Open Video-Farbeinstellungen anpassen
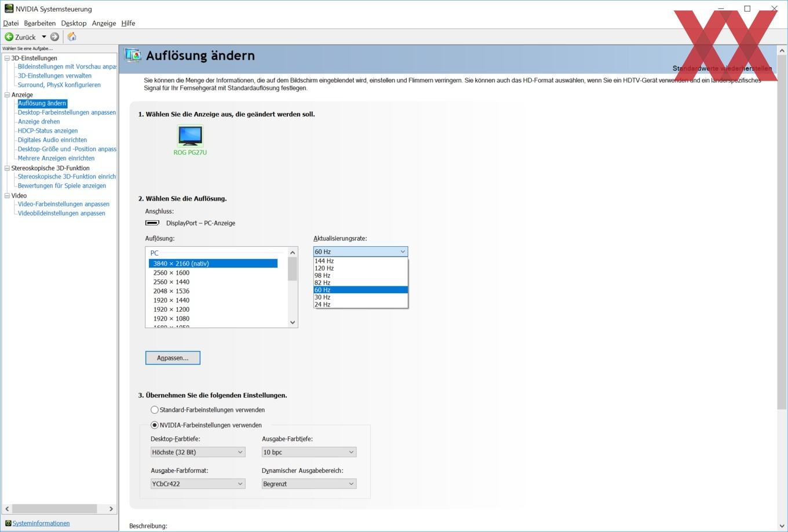788x532 pixels. pos(64,204)
